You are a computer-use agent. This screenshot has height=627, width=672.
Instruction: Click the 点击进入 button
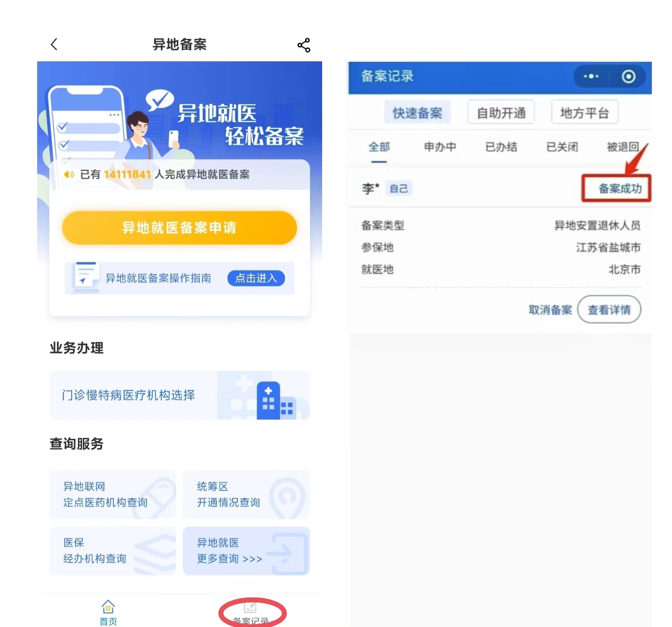256,278
